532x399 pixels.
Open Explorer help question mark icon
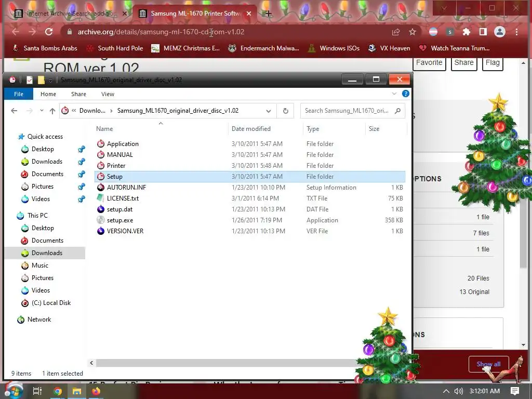(405, 94)
